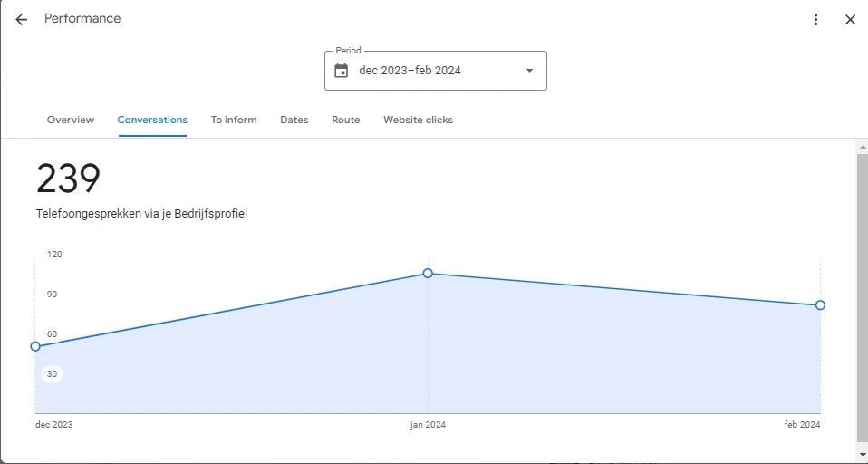Click the 239 total calls number

coord(68,179)
